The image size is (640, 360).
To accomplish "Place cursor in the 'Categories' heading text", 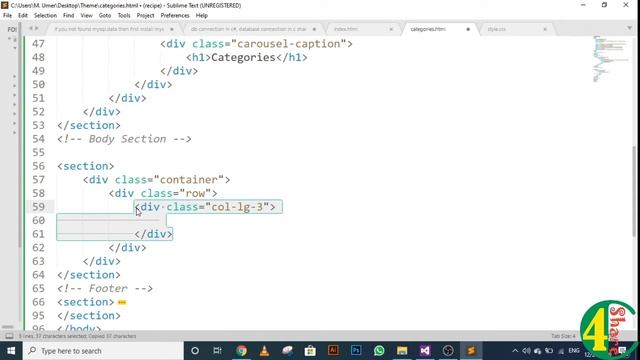I will pos(243,58).
